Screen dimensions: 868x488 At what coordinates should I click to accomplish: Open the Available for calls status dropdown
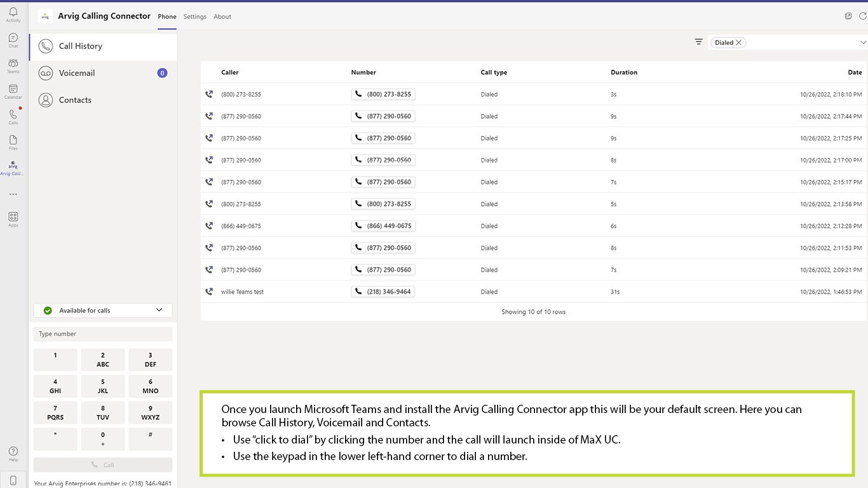103,310
